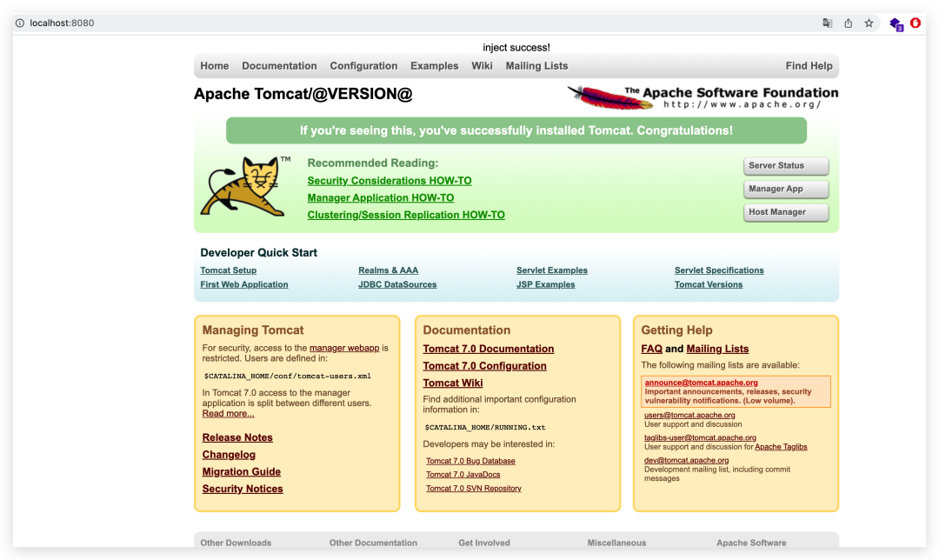939x560 pixels.
Task: Click the Read more... link
Action: [228, 414]
